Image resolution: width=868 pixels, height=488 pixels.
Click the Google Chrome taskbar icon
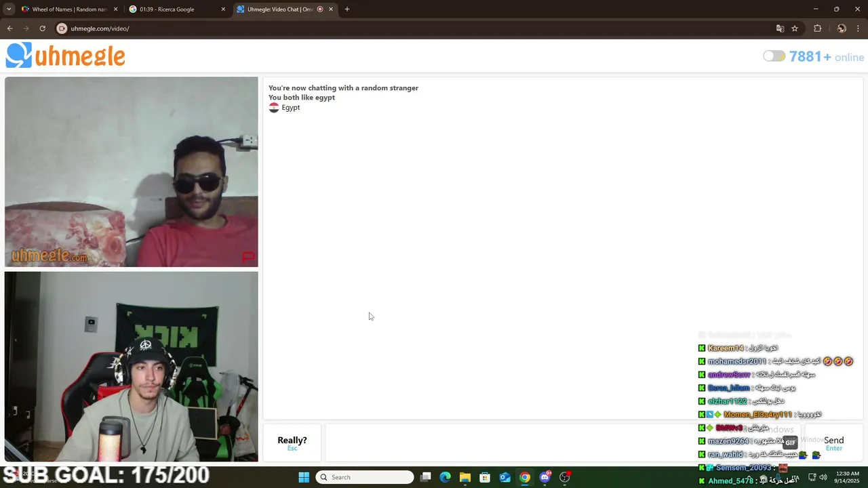click(525, 477)
